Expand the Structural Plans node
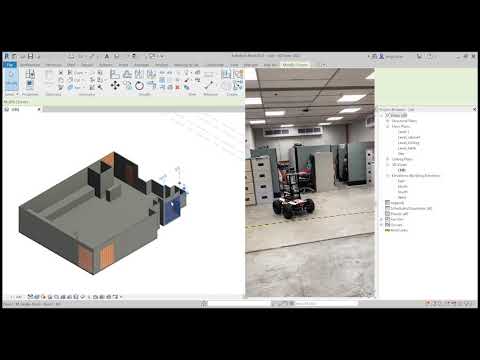480x360 pixels. click(388, 121)
